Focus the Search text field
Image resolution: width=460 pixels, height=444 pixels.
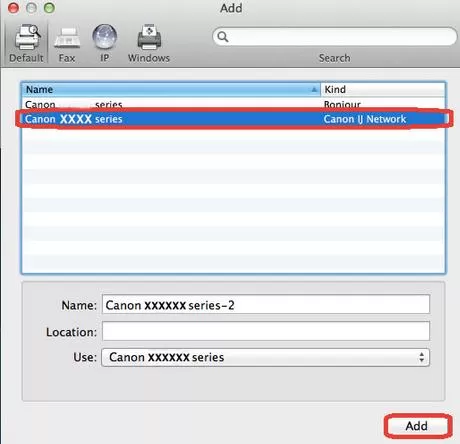(x=335, y=36)
